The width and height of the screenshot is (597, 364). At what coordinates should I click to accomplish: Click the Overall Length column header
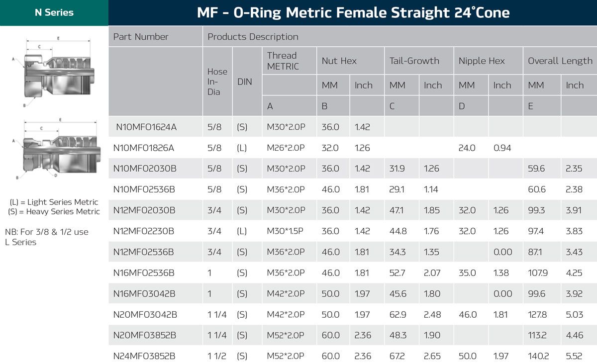point(560,61)
